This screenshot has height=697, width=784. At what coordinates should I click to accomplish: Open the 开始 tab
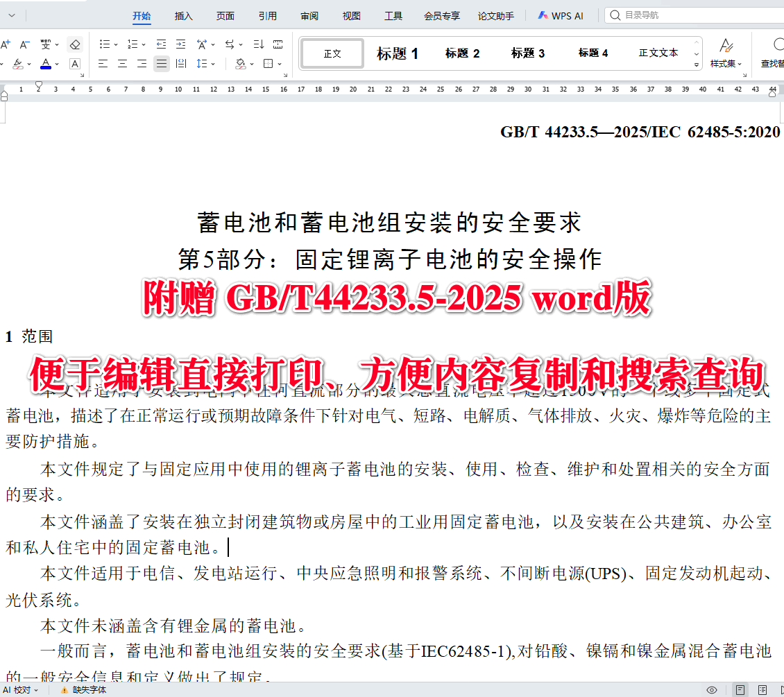click(x=142, y=16)
